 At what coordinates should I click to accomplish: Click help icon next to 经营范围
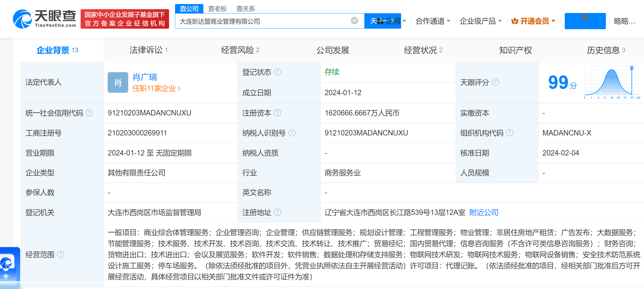coord(61,254)
